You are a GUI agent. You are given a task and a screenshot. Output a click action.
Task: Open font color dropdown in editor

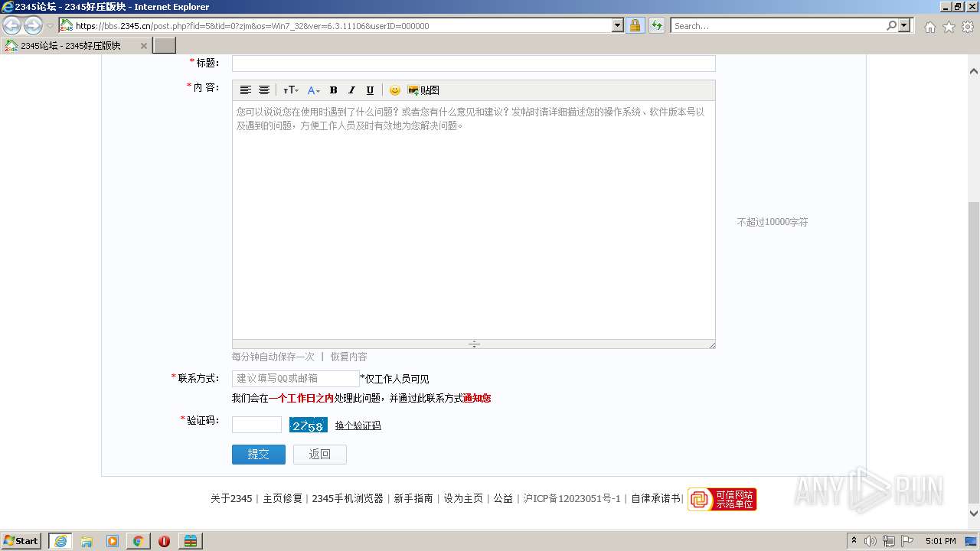pyautogui.click(x=314, y=90)
